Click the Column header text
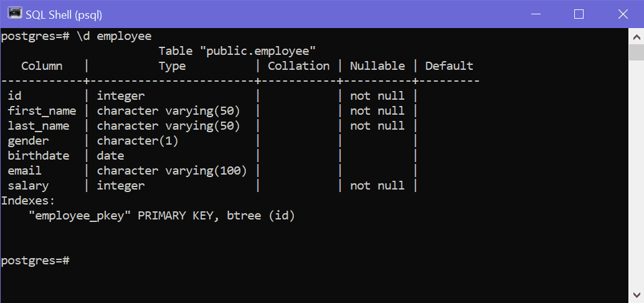This screenshot has height=303, width=644. tap(42, 66)
